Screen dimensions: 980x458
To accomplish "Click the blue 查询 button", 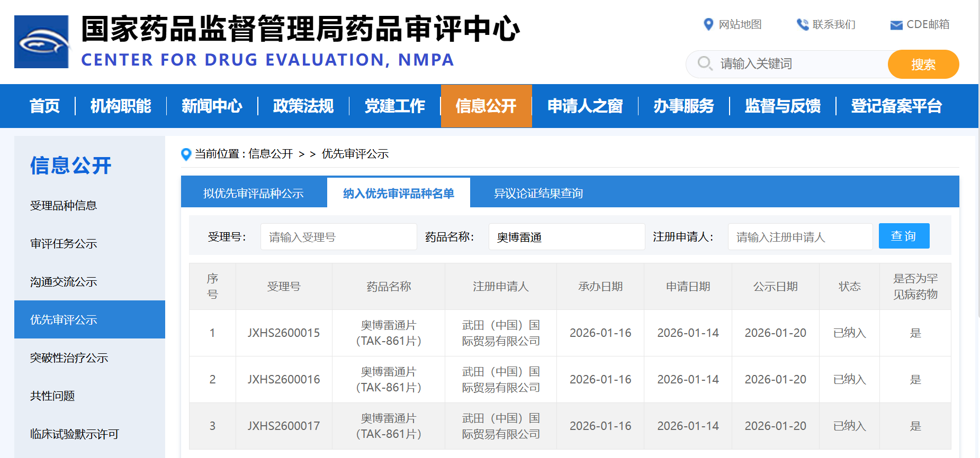I will 904,236.
